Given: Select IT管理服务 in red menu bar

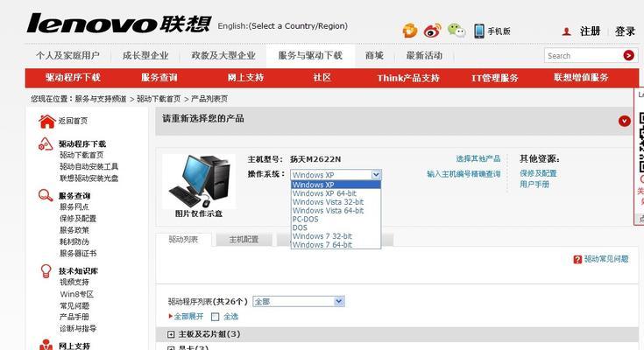Looking at the screenshot, I should click(x=494, y=78).
